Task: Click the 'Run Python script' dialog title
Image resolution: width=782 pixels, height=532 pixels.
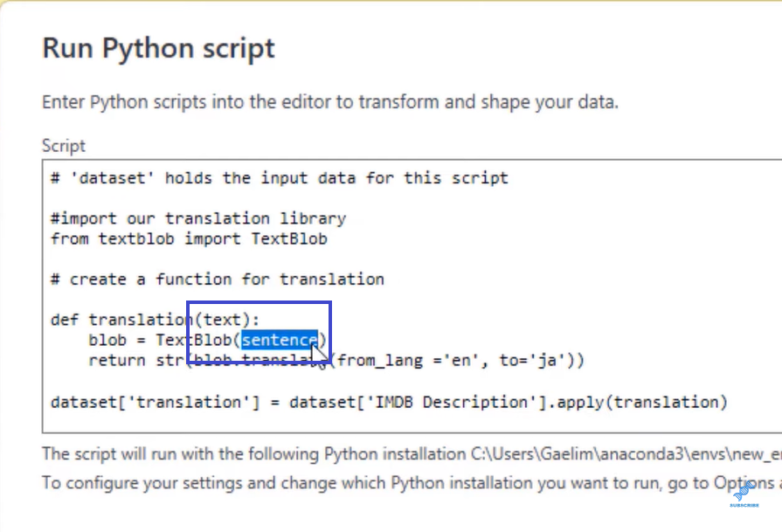Action: (x=158, y=48)
